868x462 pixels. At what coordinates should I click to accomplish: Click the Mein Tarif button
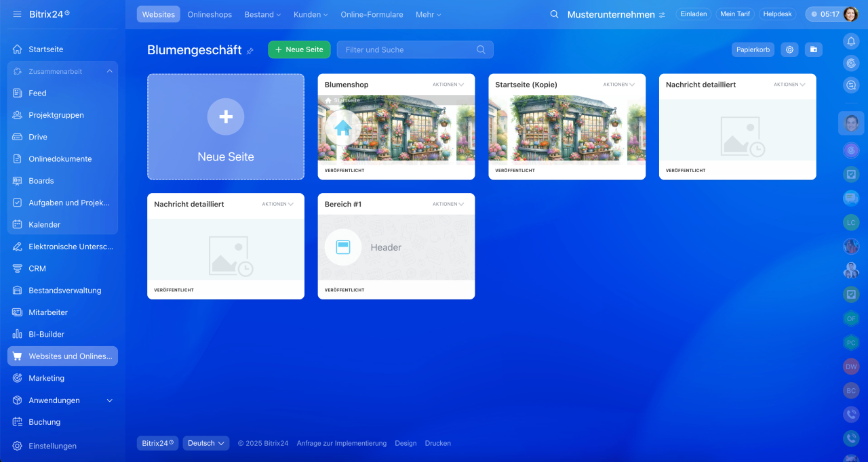735,14
